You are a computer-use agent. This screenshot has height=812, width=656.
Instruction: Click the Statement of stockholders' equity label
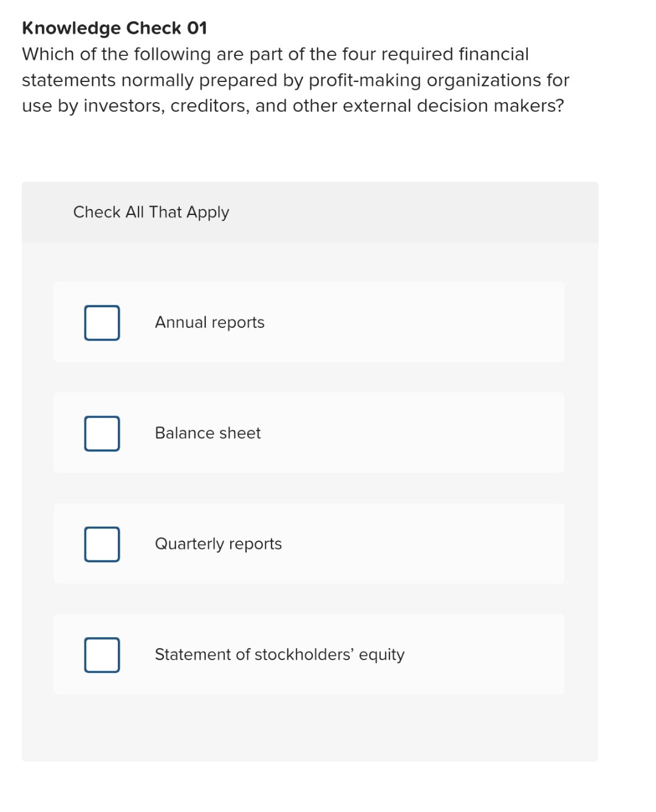279,655
